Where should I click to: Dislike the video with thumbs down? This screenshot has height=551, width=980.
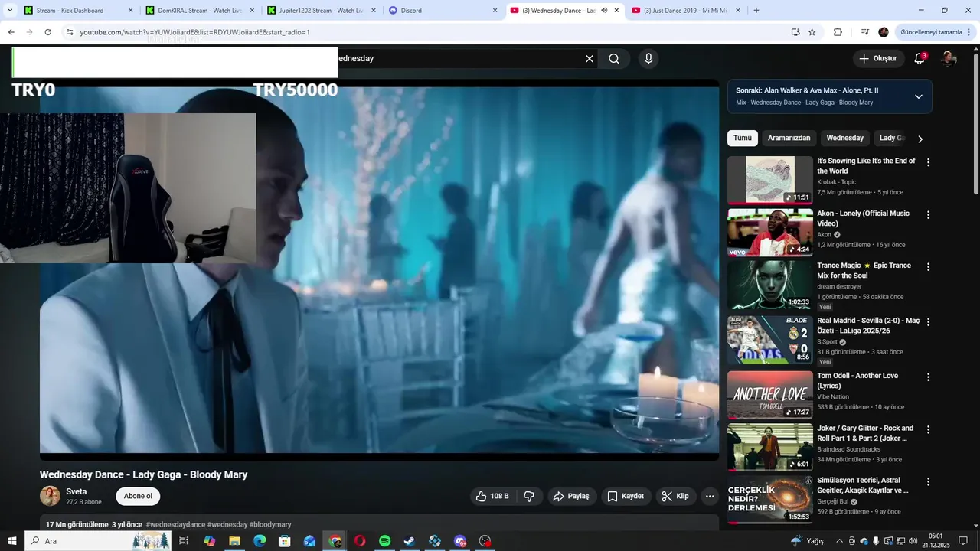pyautogui.click(x=529, y=496)
